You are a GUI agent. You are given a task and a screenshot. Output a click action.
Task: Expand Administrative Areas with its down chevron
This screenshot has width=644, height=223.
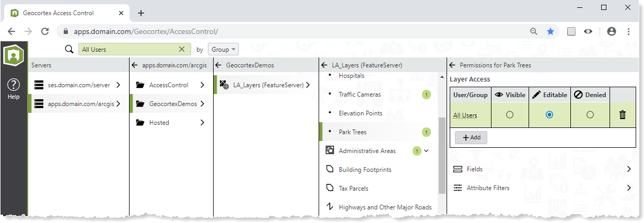[x=426, y=151]
